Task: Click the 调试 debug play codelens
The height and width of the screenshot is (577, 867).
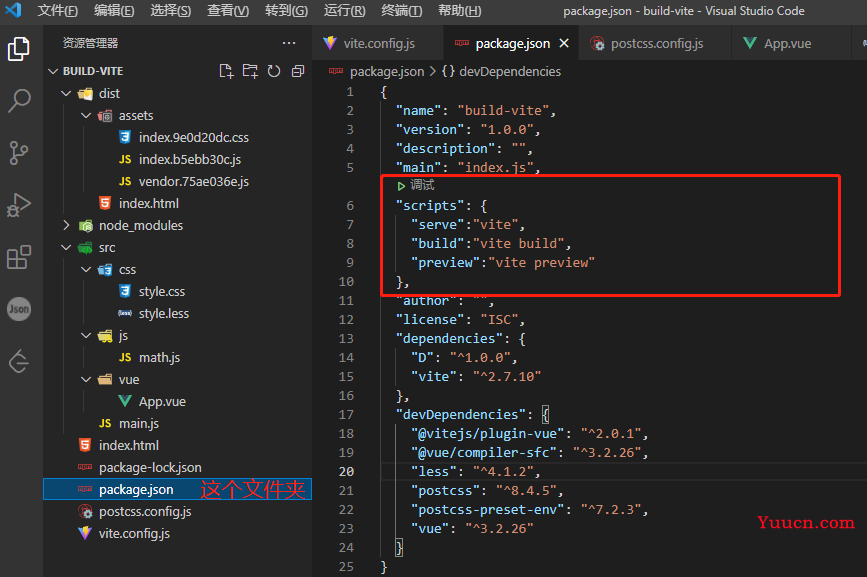Action: click(x=416, y=186)
